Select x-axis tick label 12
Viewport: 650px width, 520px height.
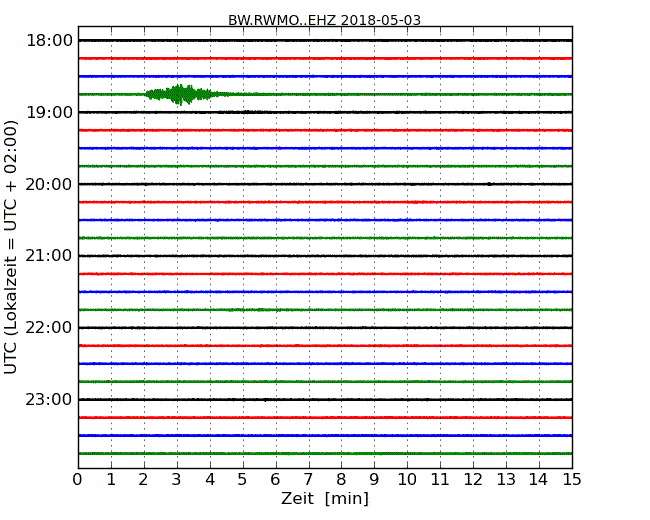point(473,479)
